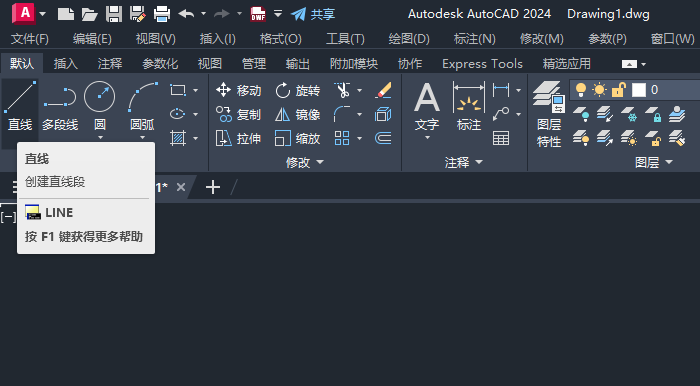
Task: Toggle layer lock padlock icon
Action: point(618,90)
